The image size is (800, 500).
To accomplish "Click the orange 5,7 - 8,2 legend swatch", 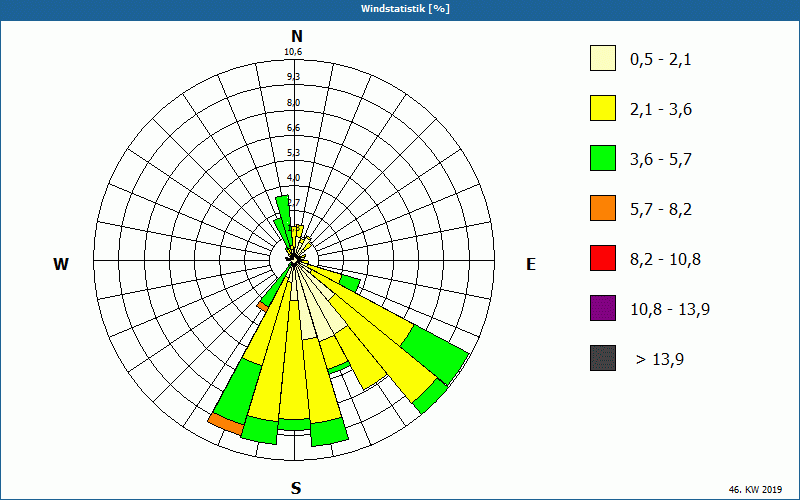I will click(x=603, y=208).
